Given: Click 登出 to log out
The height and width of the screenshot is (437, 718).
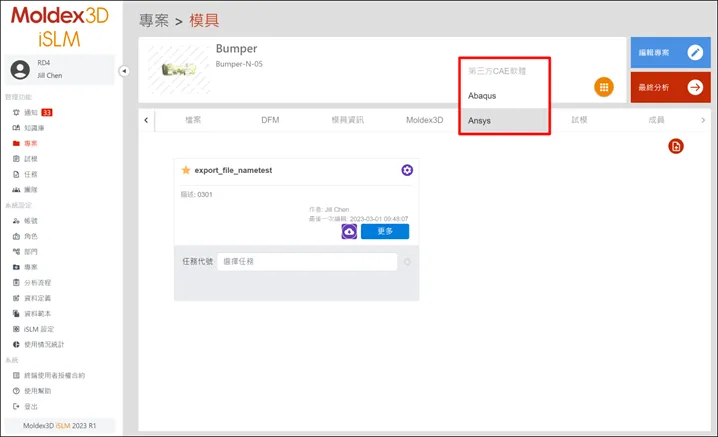Looking at the screenshot, I should coord(25,406).
